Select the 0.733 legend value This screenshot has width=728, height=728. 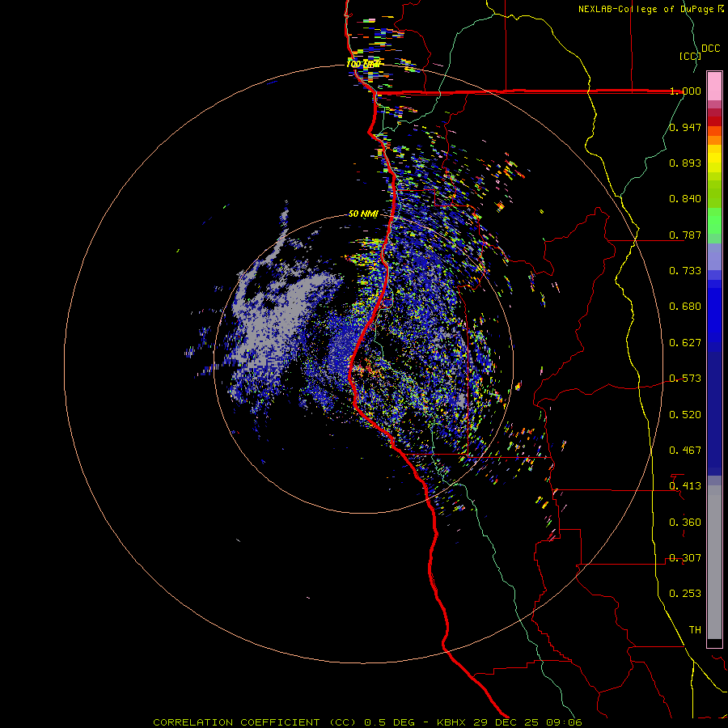(x=685, y=271)
